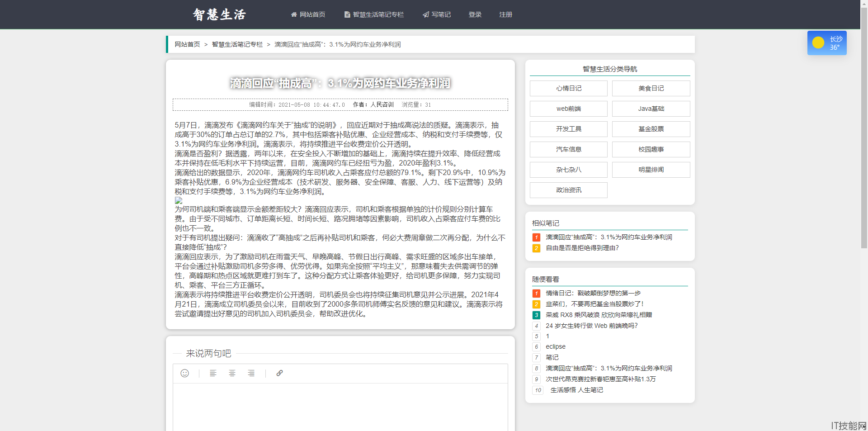Click into the comment text area
868x431 pixels.
[x=340, y=407]
